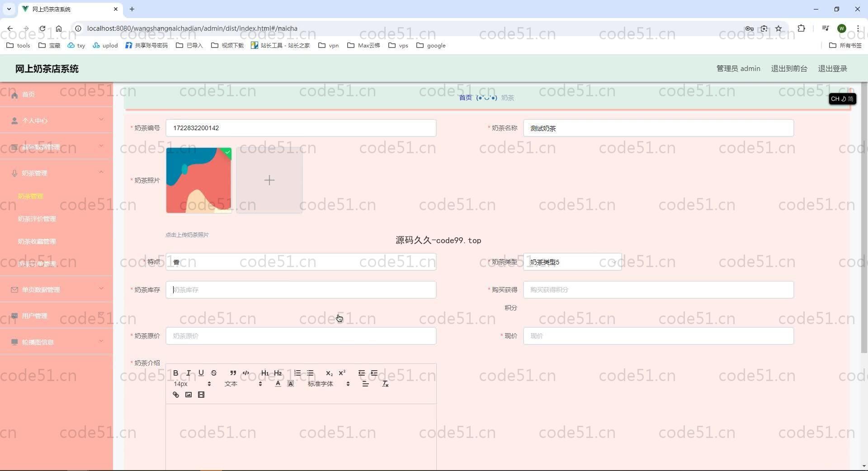Open the text alignment picker
The width and height of the screenshot is (868, 471).
(365, 384)
